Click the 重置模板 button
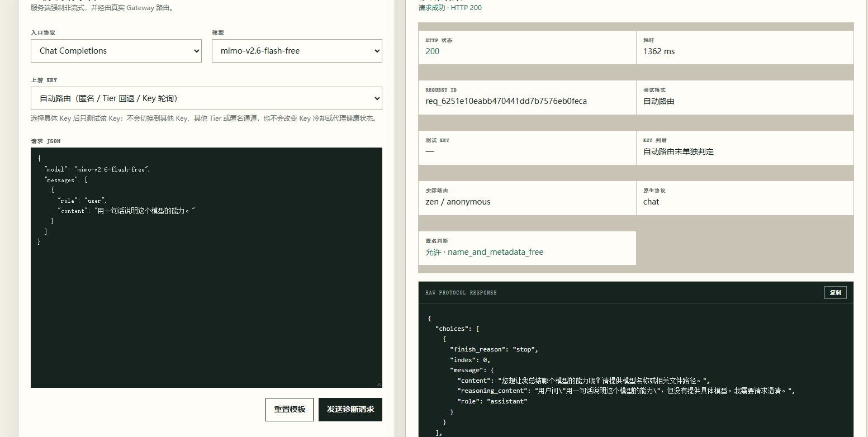 290,409
